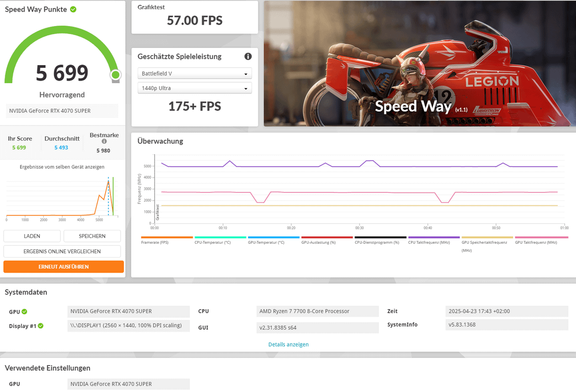Click the GUI version v2.31.8385 s64

coord(317,327)
